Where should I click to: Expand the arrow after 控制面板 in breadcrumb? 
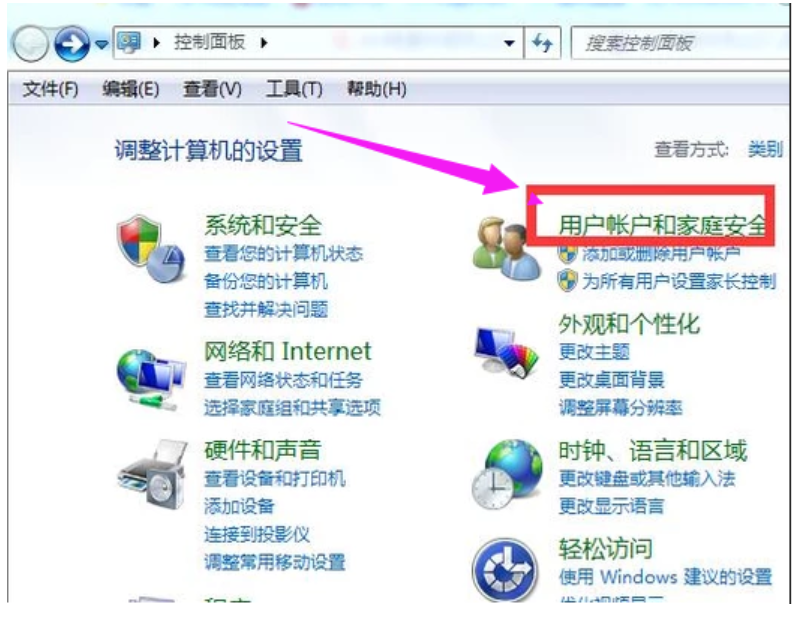[x=264, y=43]
